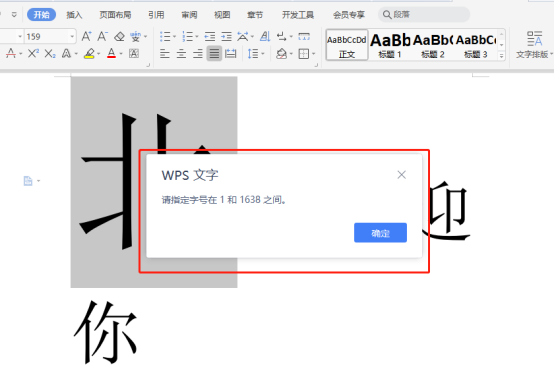Apply the 标题 3 style
Viewport: 554px width, 371px height.
pos(476,45)
